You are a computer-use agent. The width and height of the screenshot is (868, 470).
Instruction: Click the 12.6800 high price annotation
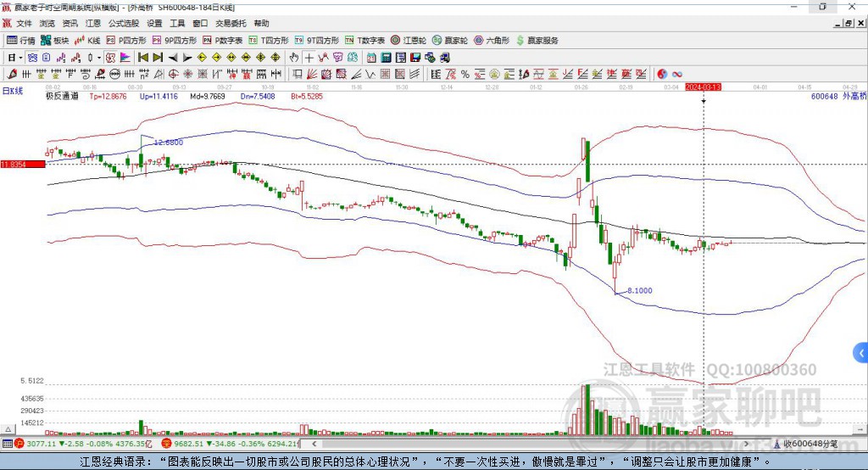pos(169,143)
